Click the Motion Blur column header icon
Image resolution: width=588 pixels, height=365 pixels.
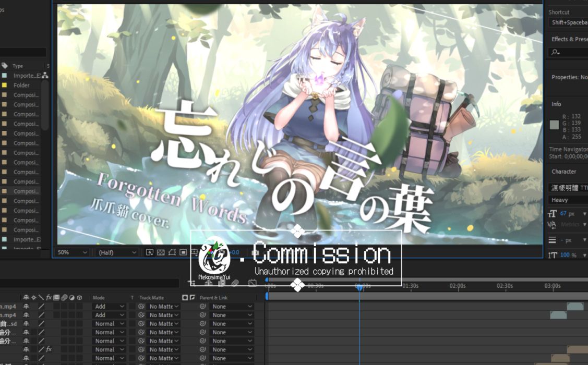(64, 297)
